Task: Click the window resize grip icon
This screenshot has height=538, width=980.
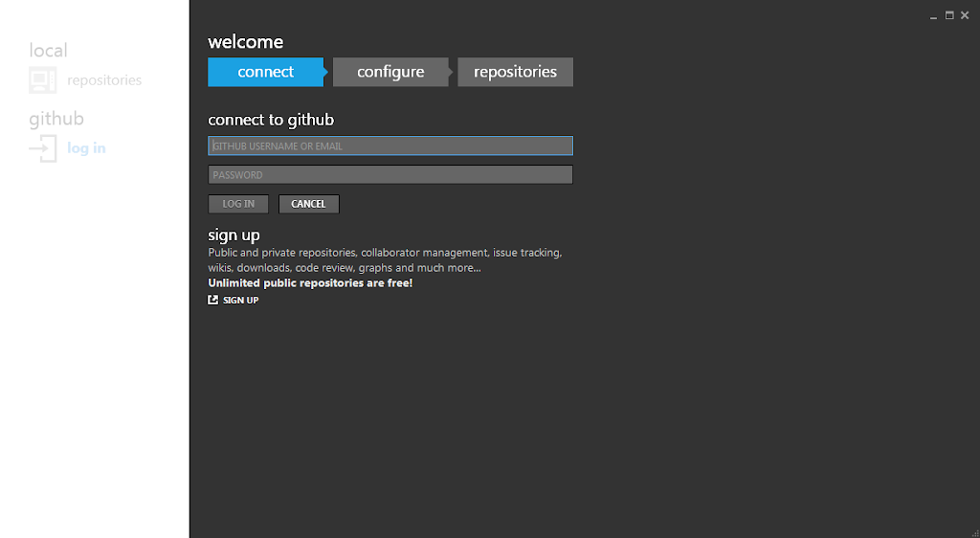Action: coord(975,533)
